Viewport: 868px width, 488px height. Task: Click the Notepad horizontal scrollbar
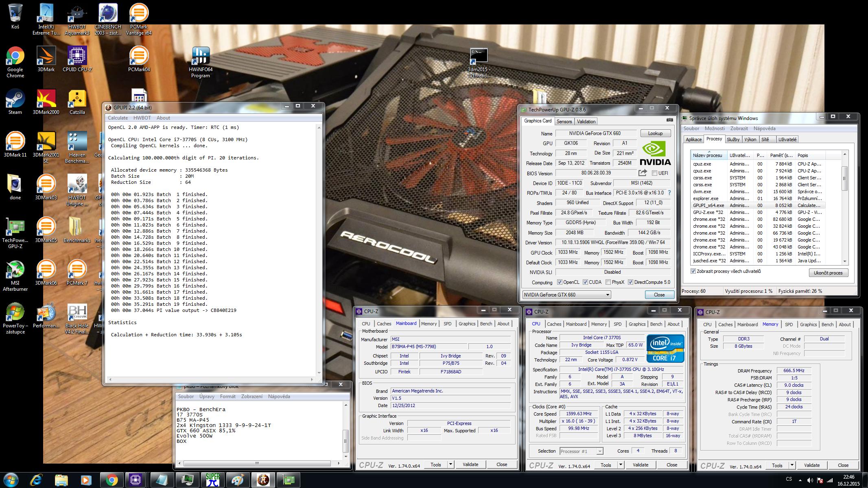pyautogui.click(x=259, y=463)
